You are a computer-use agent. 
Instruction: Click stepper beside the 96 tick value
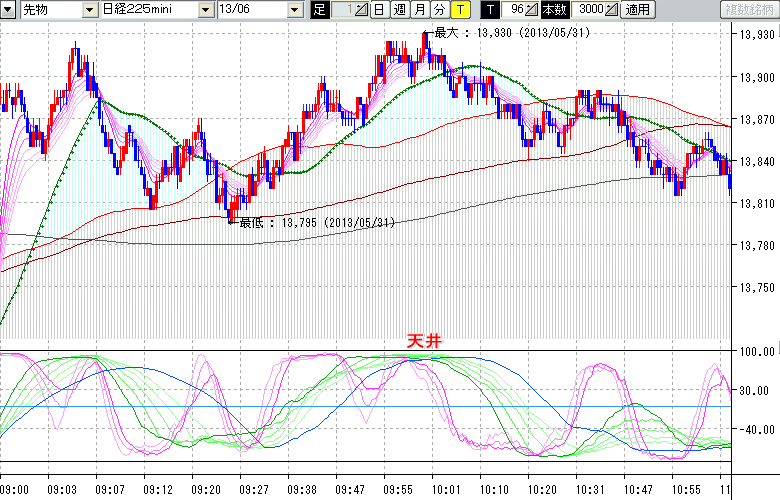point(532,10)
